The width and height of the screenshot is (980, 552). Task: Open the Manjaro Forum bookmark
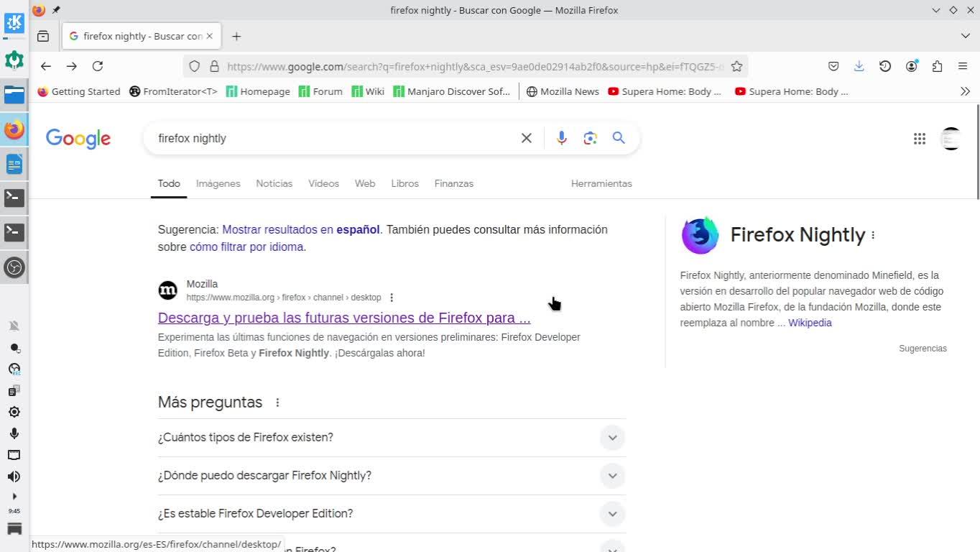[320, 91]
